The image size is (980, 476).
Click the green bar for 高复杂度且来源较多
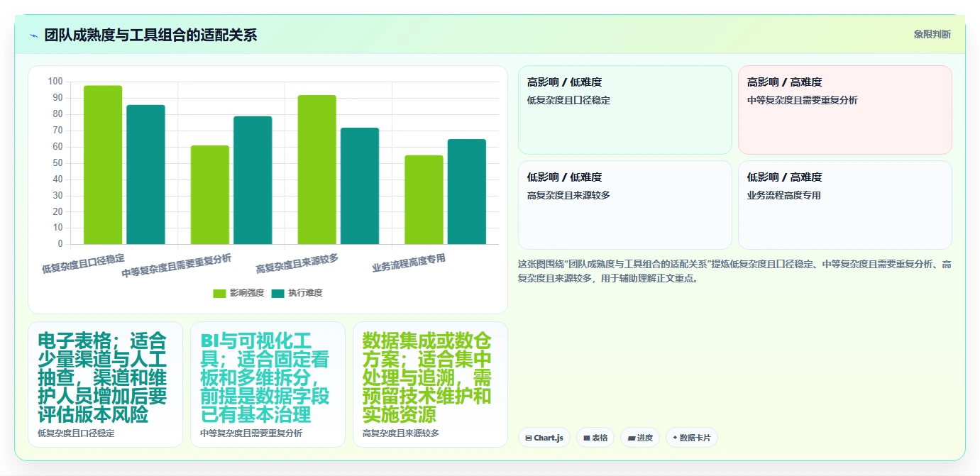317,170
